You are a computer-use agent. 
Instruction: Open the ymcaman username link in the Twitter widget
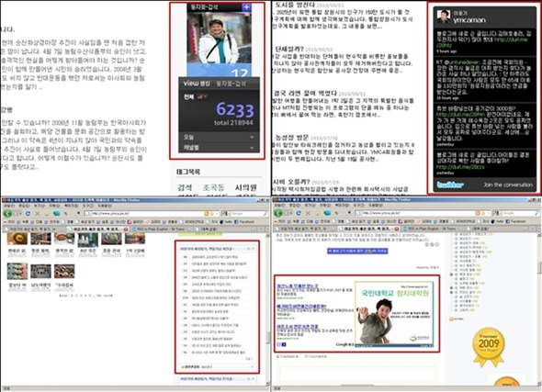(469, 20)
